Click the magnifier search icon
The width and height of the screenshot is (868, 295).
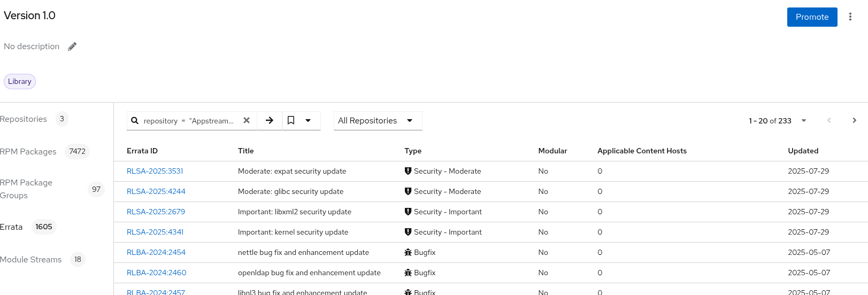point(135,121)
